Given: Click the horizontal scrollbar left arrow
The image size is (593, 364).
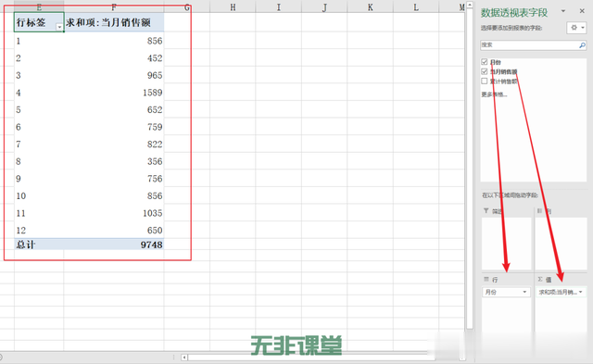Looking at the screenshot, I should pos(184,357).
